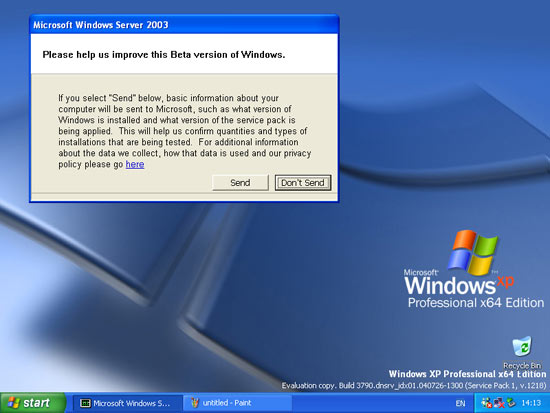550x413 pixels.
Task: Activate the untitled - Paint taskbar button
Action: 237,403
